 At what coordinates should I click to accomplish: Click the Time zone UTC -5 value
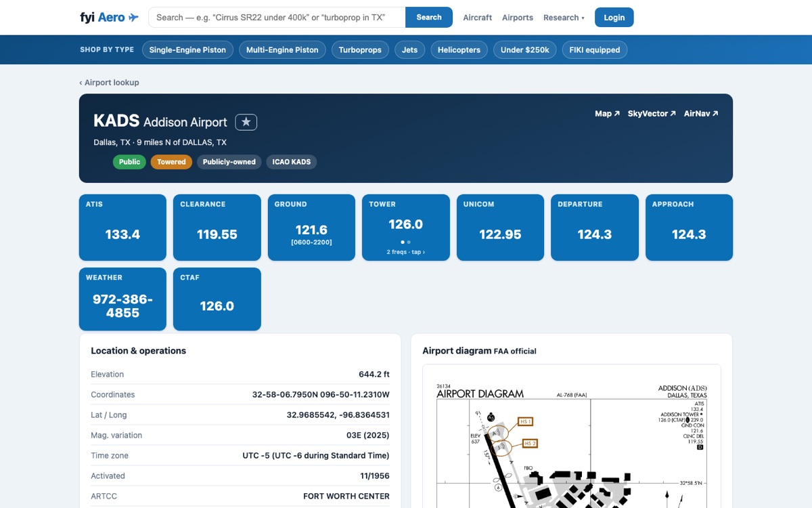coord(316,455)
